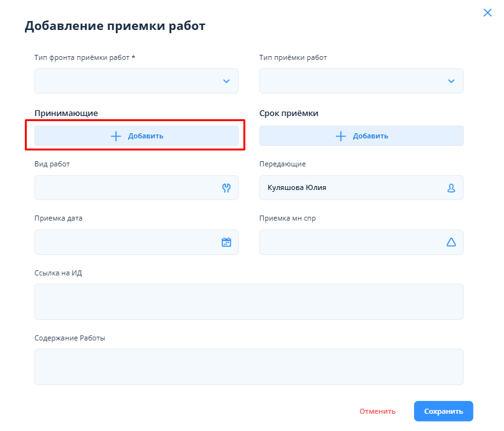
Task: Click the triangle icon in Приемка мн спр
Action: coord(451,242)
